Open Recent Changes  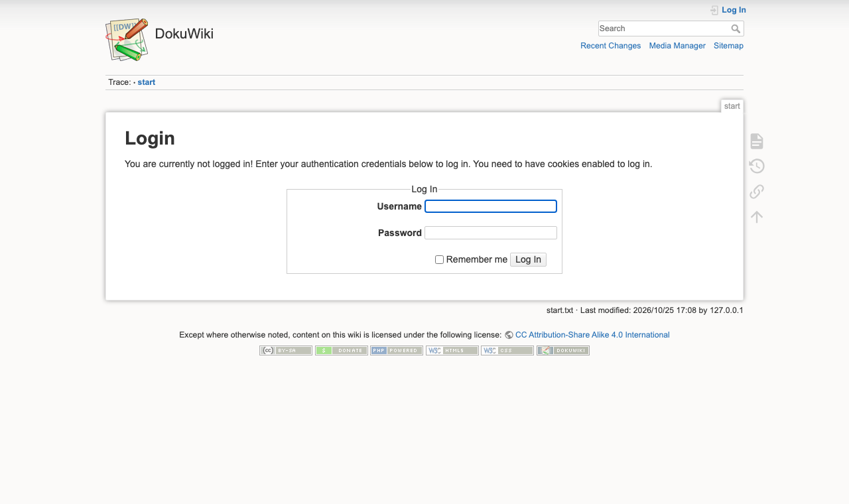pyautogui.click(x=611, y=46)
